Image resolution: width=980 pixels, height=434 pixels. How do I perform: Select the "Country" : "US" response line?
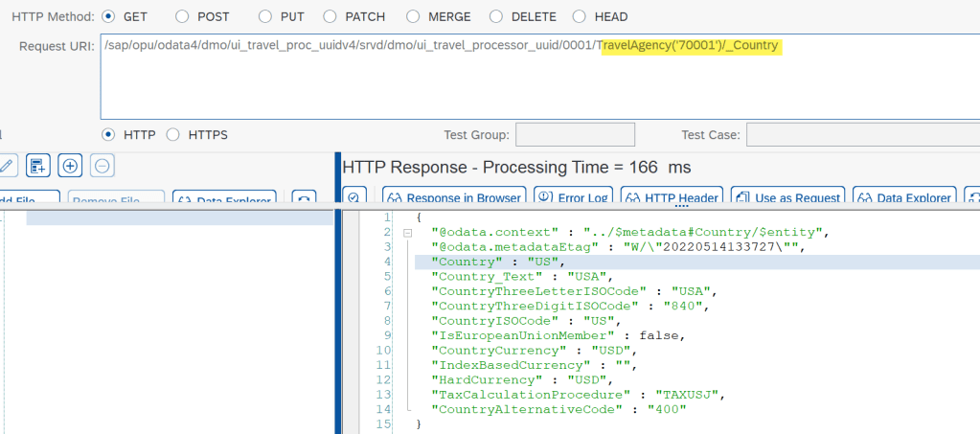click(498, 262)
